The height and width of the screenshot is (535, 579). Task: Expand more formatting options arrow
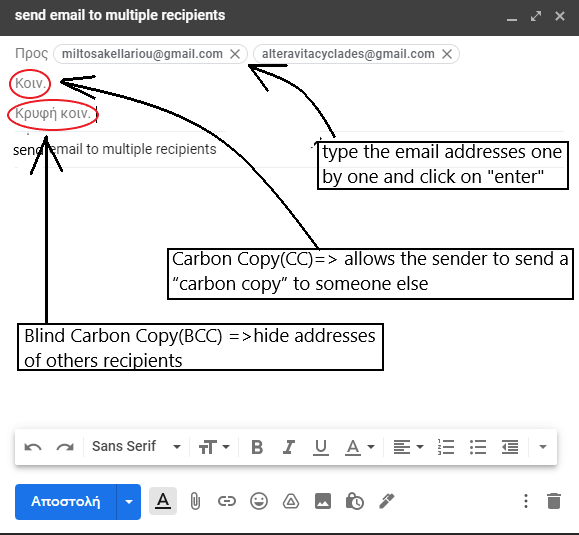point(542,447)
